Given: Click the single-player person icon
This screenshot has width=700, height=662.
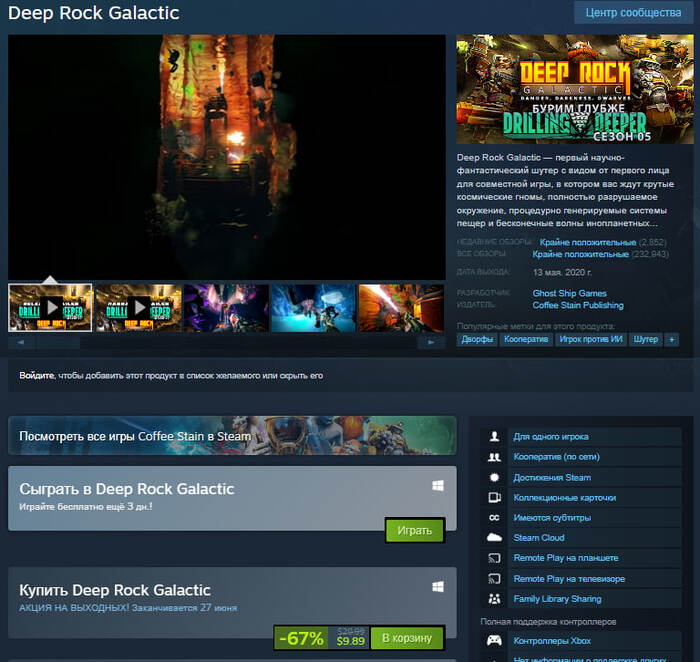Looking at the screenshot, I should coord(494,437).
